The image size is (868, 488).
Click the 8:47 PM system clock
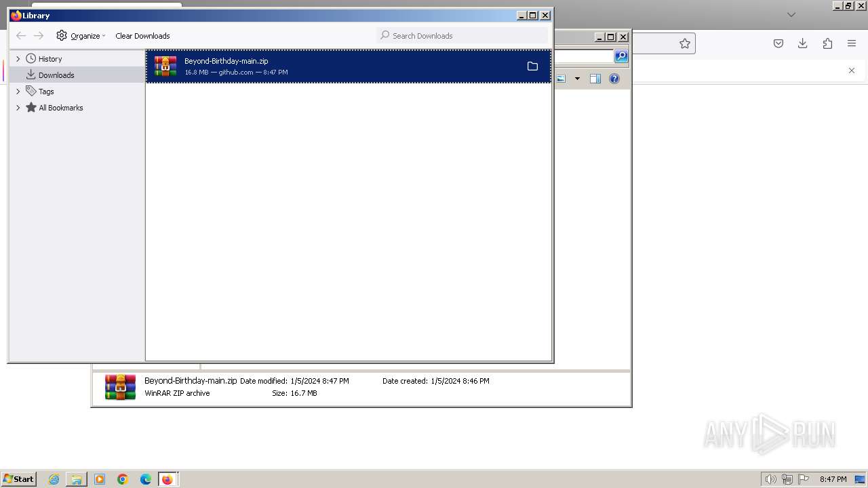pyautogui.click(x=833, y=479)
